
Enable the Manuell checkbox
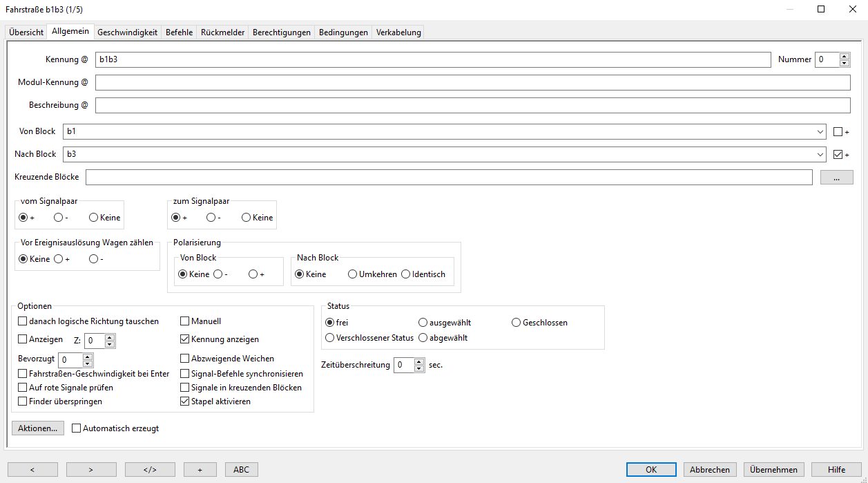tap(185, 321)
